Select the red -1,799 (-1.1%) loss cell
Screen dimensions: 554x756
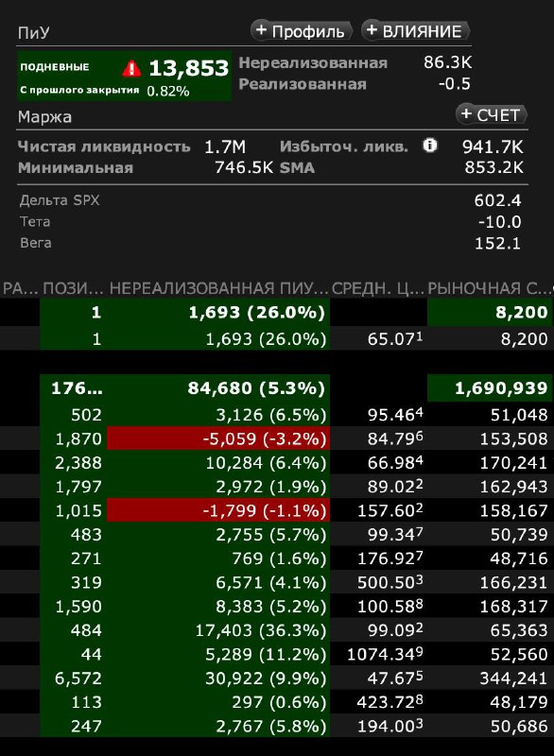pos(218,510)
